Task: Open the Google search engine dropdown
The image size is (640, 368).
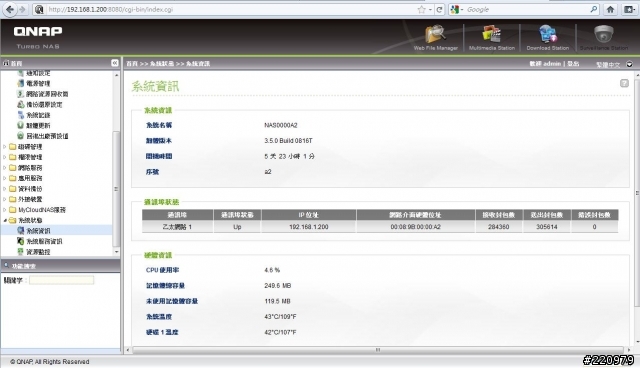Action: point(457,9)
